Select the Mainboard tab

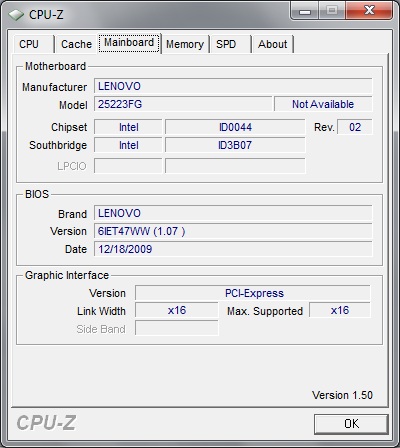coord(129,43)
